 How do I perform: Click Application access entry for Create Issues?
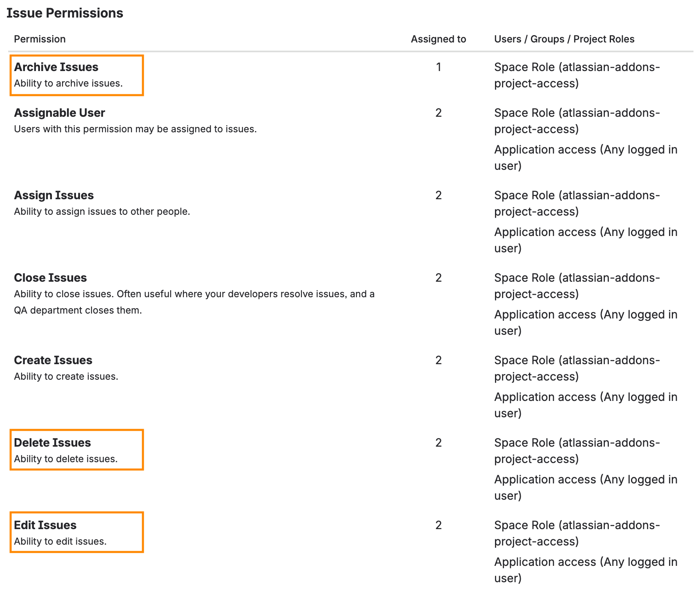pyautogui.click(x=586, y=405)
